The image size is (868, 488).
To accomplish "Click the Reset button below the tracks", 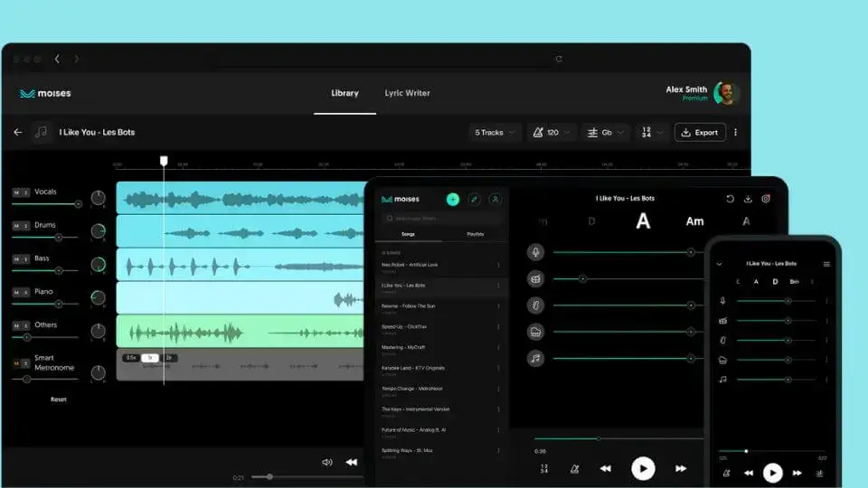I will tap(58, 399).
